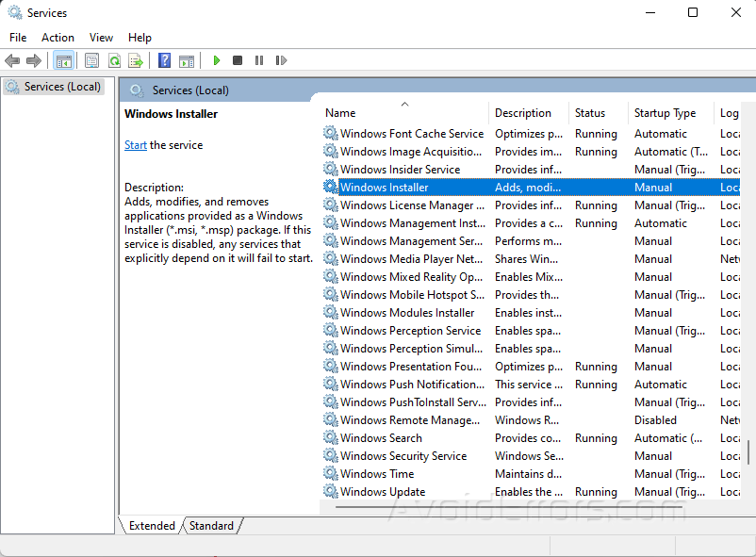
Task: Select the Windows Update service row
Action: pos(383,492)
